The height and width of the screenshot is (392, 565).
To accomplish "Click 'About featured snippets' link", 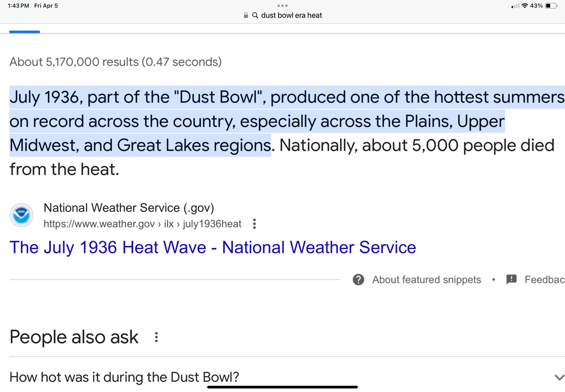I will [x=426, y=280].
